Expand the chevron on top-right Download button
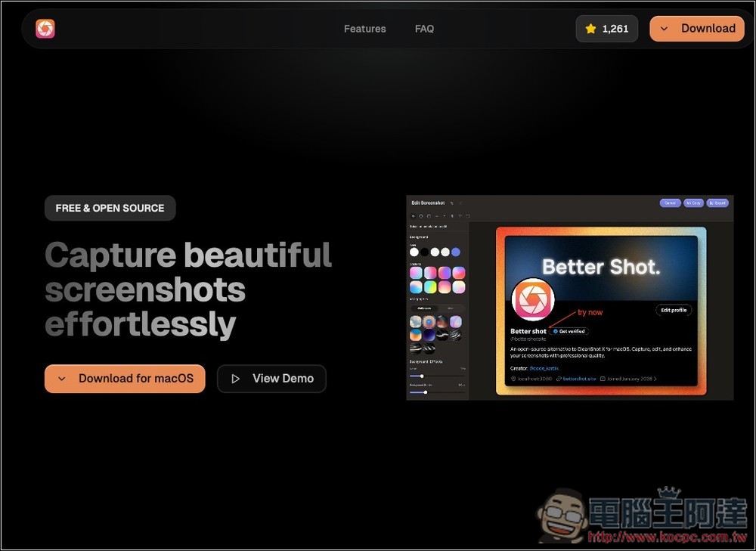Image resolution: width=756 pixels, height=551 pixels. click(664, 29)
